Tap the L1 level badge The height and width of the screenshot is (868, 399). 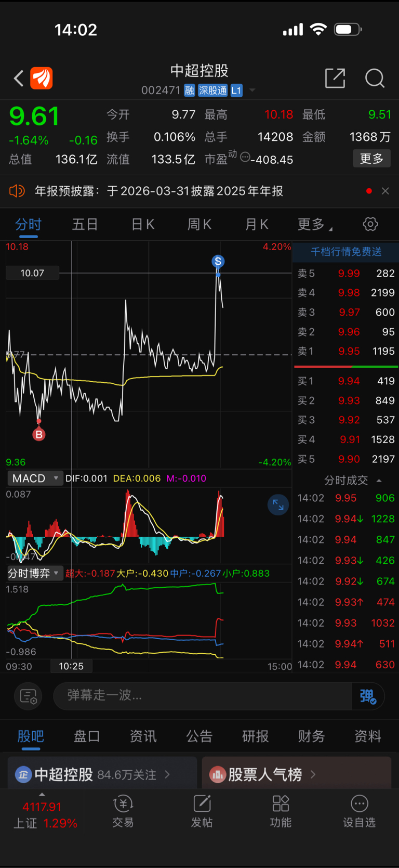coord(236,90)
